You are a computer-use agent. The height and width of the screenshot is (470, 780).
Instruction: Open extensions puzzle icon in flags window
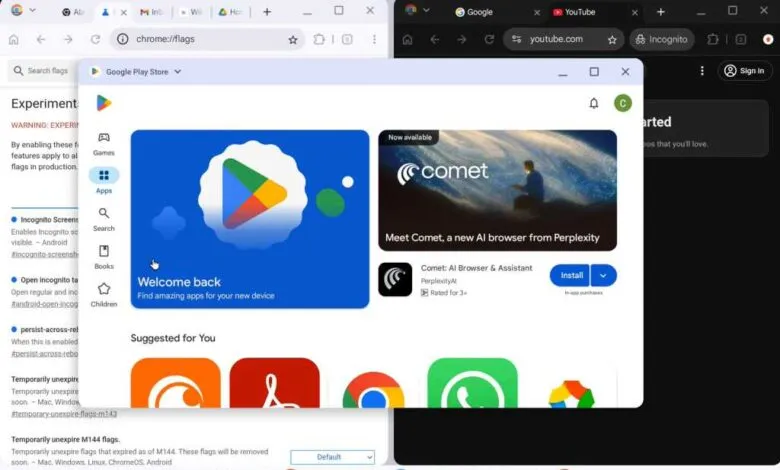[x=319, y=39]
